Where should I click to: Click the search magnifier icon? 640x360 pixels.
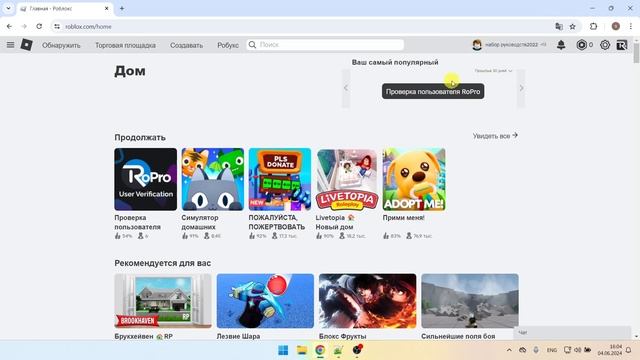click(253, 44)
